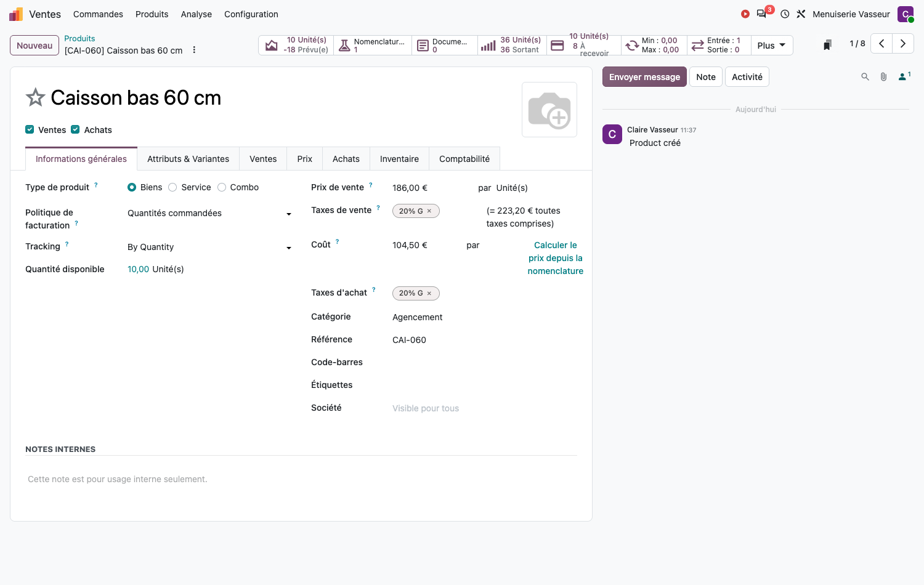
Task: Open the Configuration menu
Action: (x=251, y=14)
